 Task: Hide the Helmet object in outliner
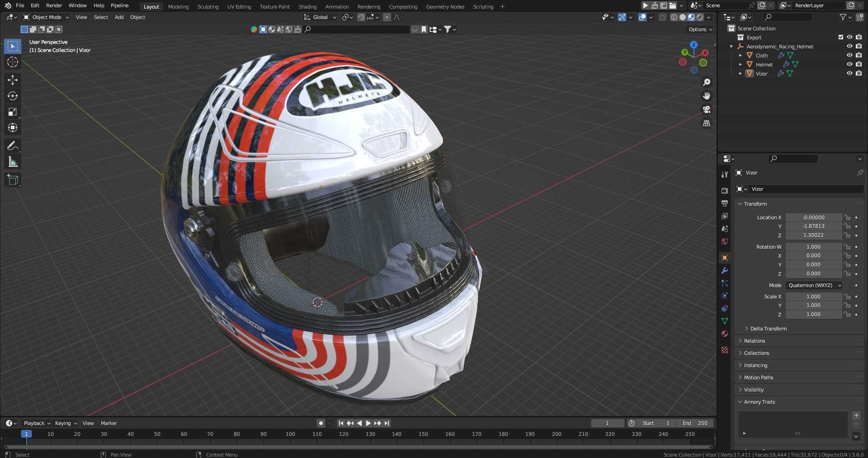click(x=849, y=64)
